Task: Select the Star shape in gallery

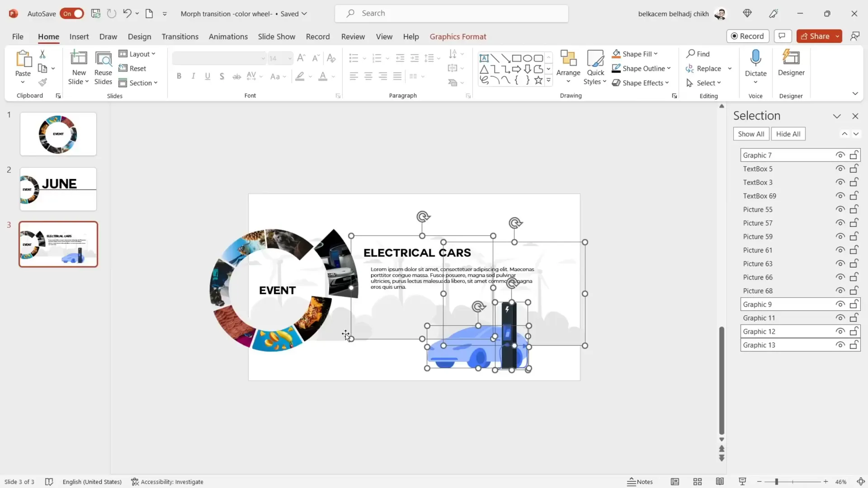Action: [538, 80]
